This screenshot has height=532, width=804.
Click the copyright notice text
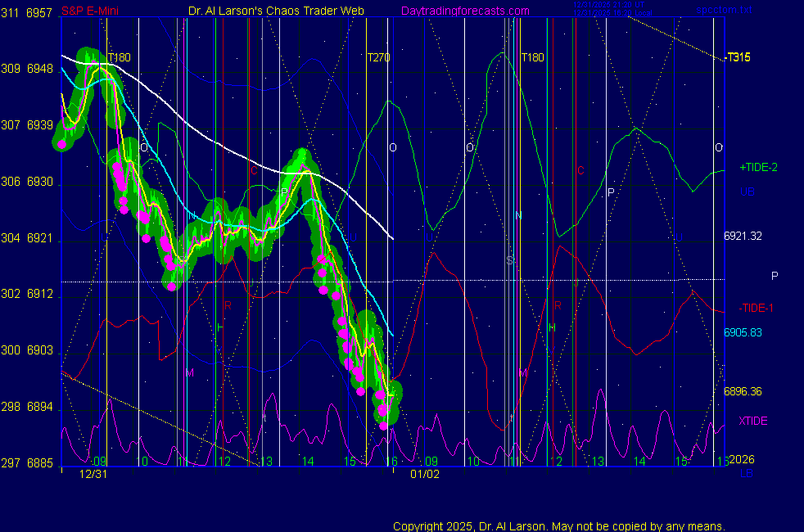(x=559, y=526)
